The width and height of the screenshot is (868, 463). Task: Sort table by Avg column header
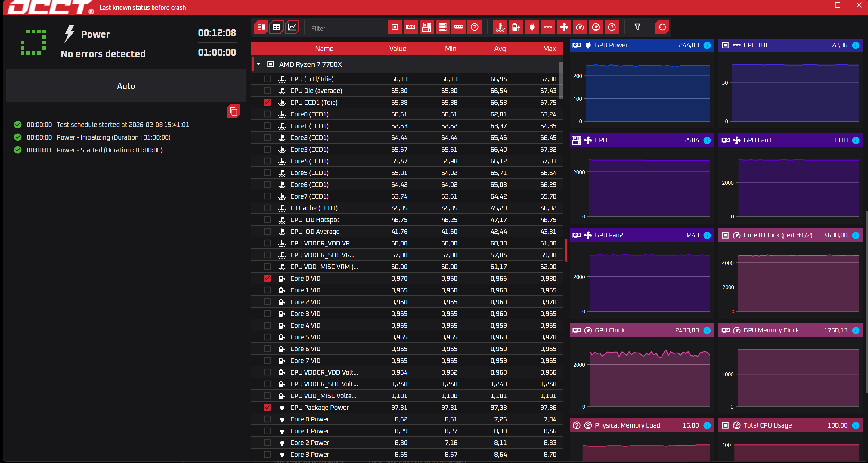(500, 48)
